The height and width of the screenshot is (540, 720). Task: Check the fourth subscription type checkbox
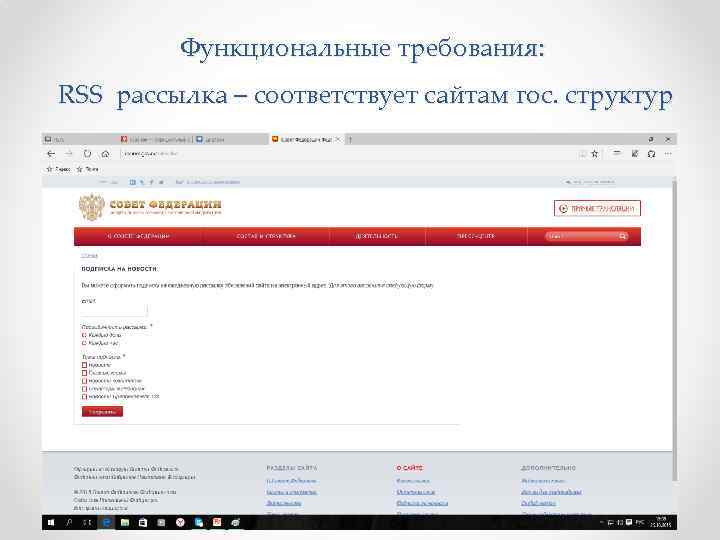point(84,388)
